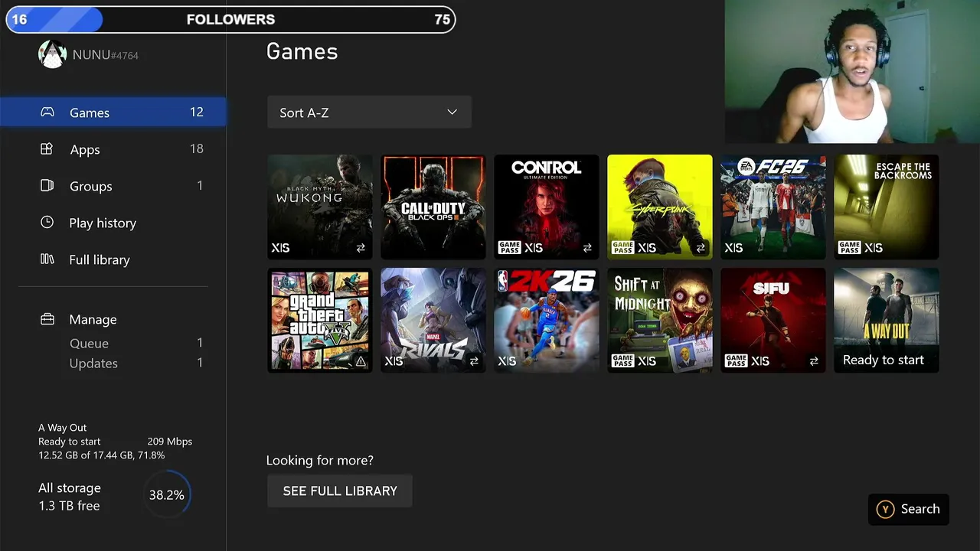Click the Game Pass badge on Escape the Backrooms tile
The height and width of the screenshot is (551, 980).
tap(849, 248)
